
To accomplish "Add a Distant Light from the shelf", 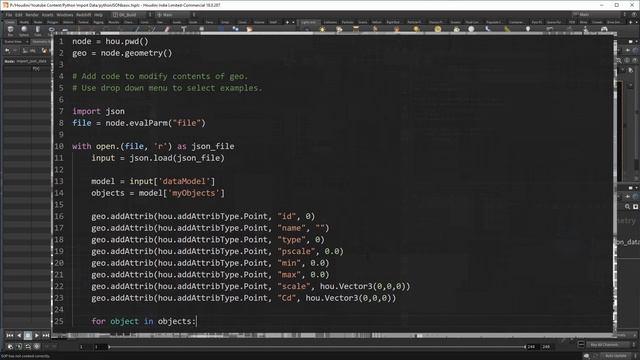I will (416, 30).
